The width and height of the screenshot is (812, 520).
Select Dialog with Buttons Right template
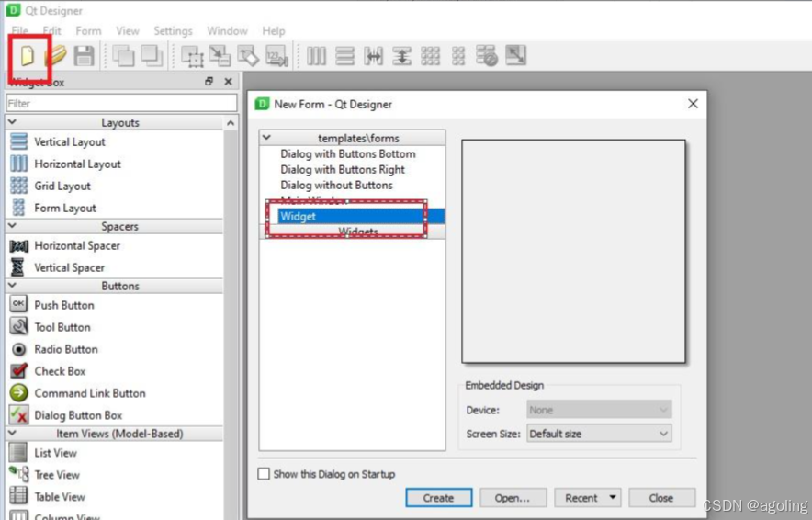point(343,169)
